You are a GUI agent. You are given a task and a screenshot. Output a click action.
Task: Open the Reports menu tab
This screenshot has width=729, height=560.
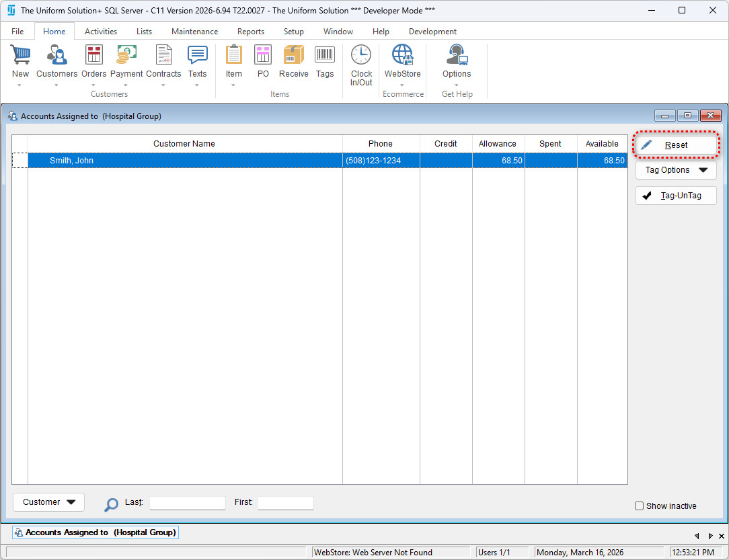coord(250,32)
